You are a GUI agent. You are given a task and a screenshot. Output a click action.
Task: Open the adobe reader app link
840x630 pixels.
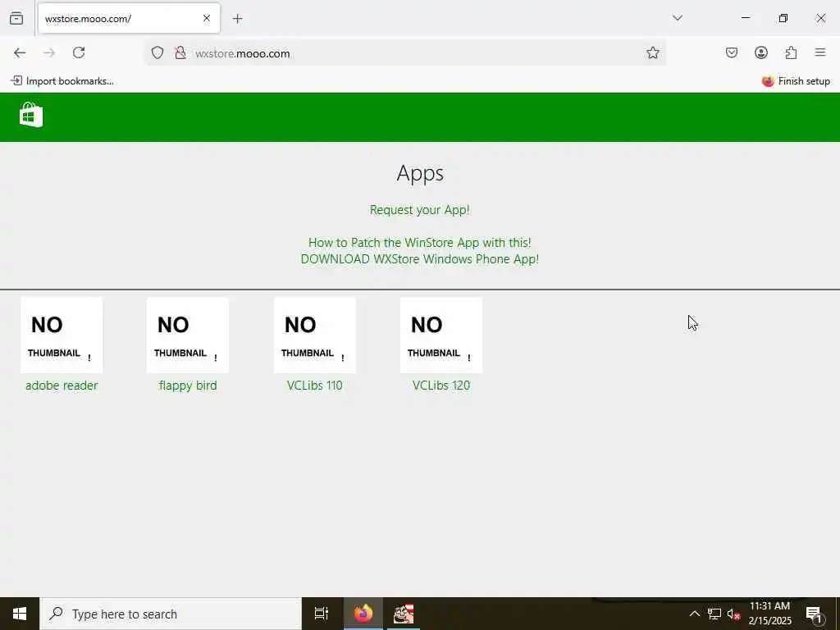(62, 386)
